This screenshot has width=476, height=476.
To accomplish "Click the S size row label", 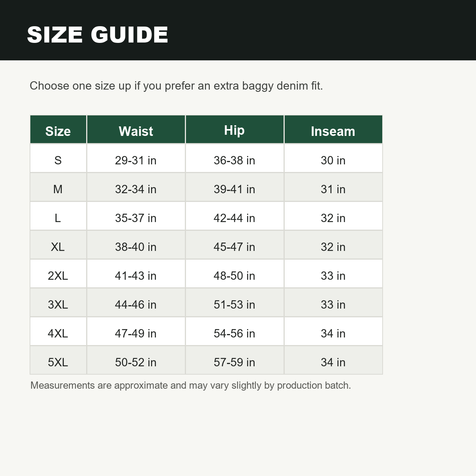I will click(x=58, y=160).
